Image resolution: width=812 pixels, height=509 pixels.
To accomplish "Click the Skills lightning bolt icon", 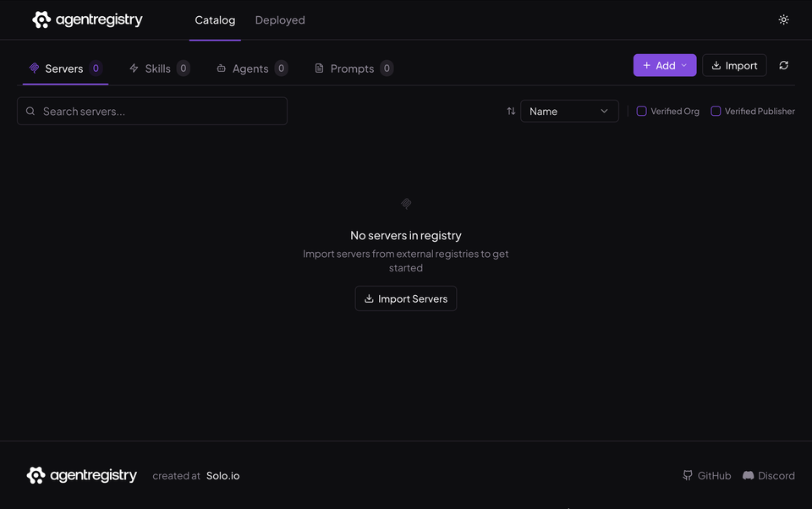I will point(133,68).
